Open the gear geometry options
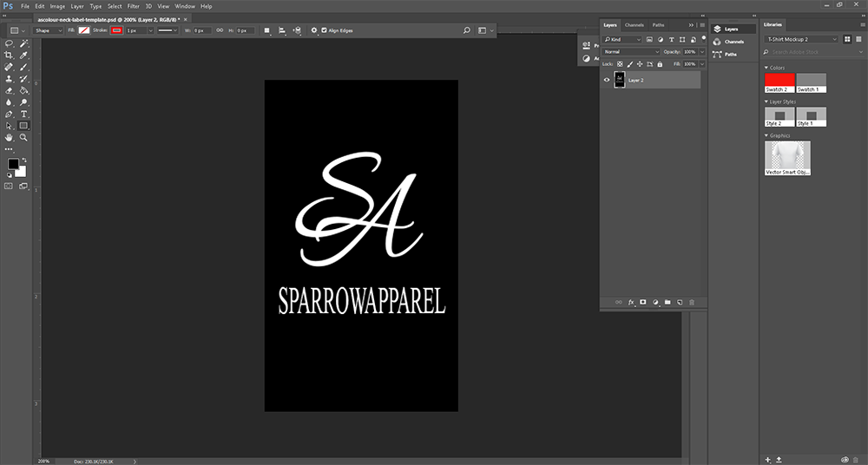The width and height of the screenshot is (868, 465). (314, 30)
